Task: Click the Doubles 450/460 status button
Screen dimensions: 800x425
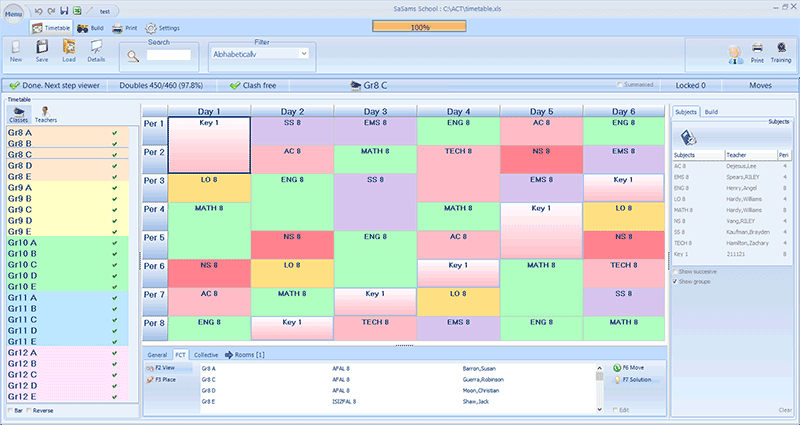Action: [x=161, y=86]
